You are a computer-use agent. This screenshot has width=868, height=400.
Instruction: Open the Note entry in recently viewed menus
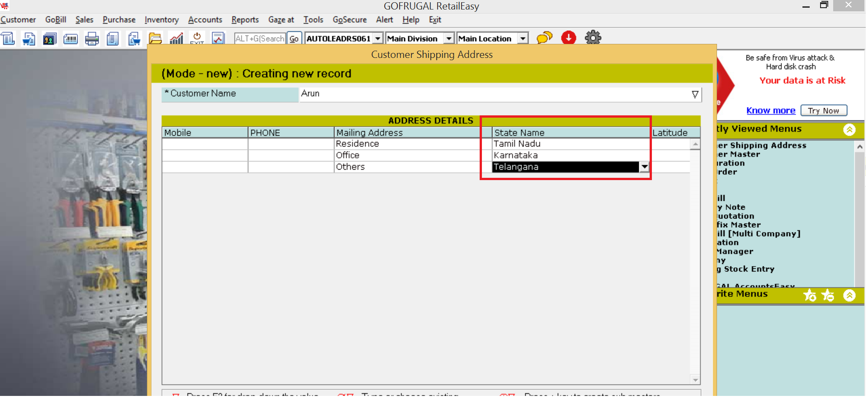tap(731, 207)
